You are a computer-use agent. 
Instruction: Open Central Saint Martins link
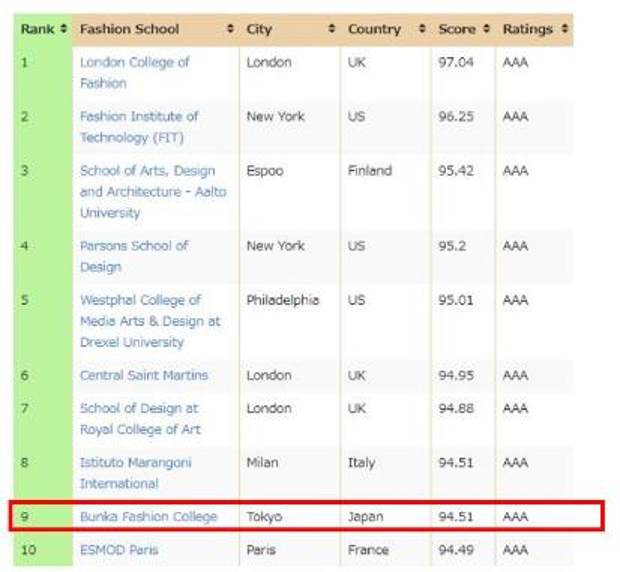click(144, 375)
